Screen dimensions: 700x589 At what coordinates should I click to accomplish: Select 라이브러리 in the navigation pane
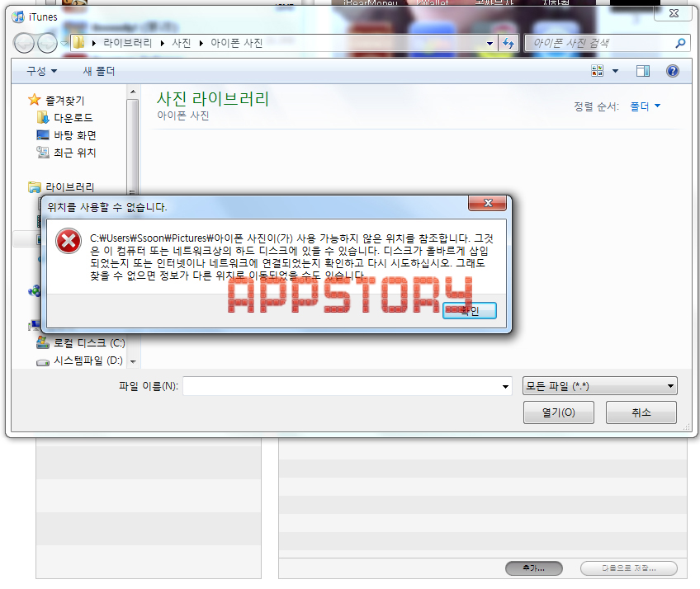69,187
